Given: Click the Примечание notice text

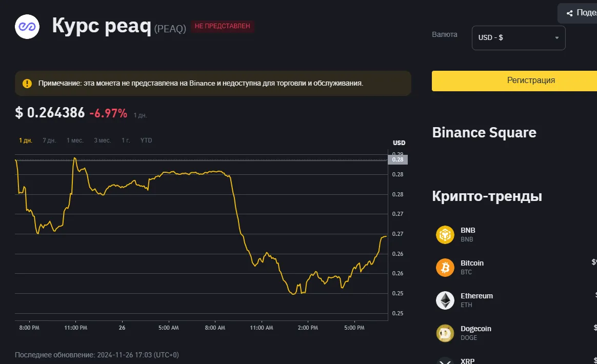Looking at the screenshot, I should coord(201,83).
